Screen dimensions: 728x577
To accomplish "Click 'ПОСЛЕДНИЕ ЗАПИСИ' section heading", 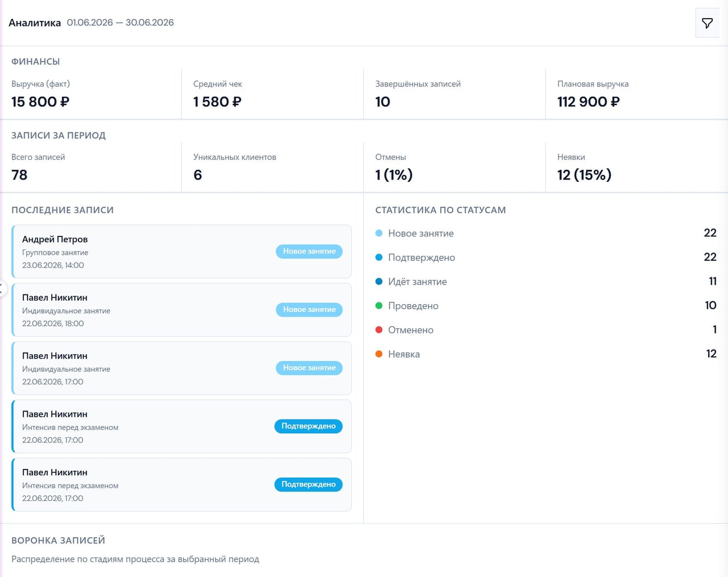I will 63,210.
